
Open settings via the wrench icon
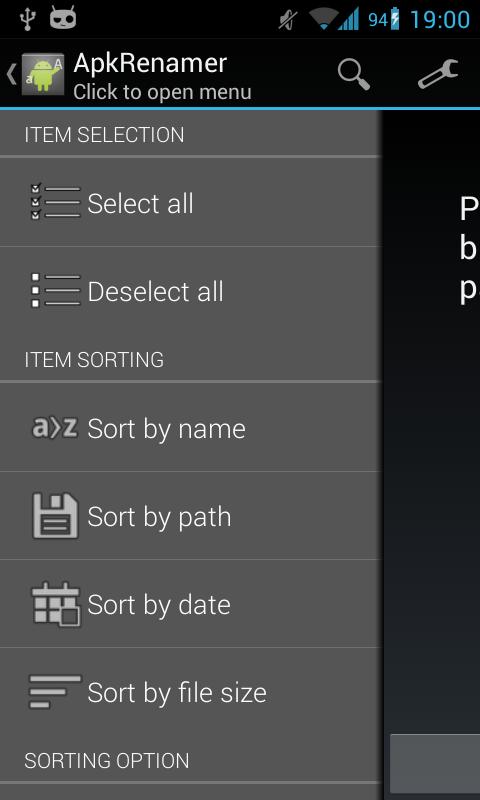[438, 74]
